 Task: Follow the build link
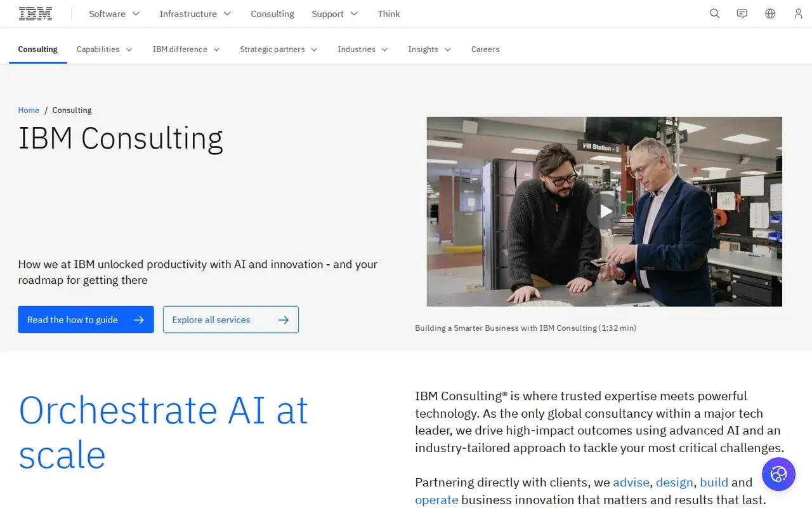pyautogui.click(x=714, y=482)
